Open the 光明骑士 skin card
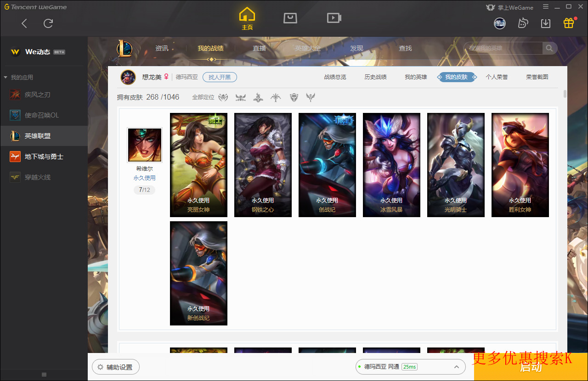 456,165
